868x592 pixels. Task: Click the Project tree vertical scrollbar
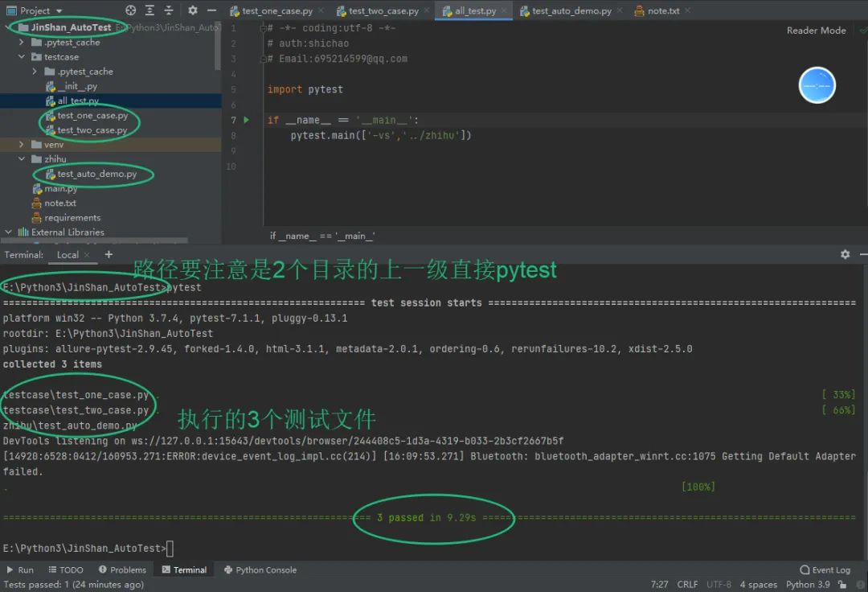point(218,47)
